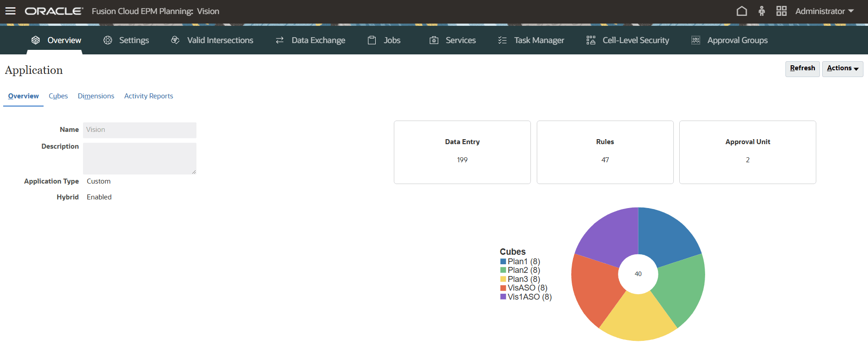Viewport: 868px width, 354px height.
Task: Click the 'Vis1ASO (8)' legend label
Action: click(x=530, y=297)
